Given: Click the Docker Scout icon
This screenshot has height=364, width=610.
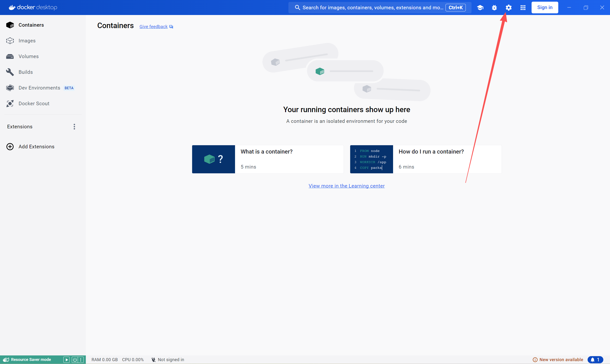Looking at the screenshot, I should click(x=10, y=104).
